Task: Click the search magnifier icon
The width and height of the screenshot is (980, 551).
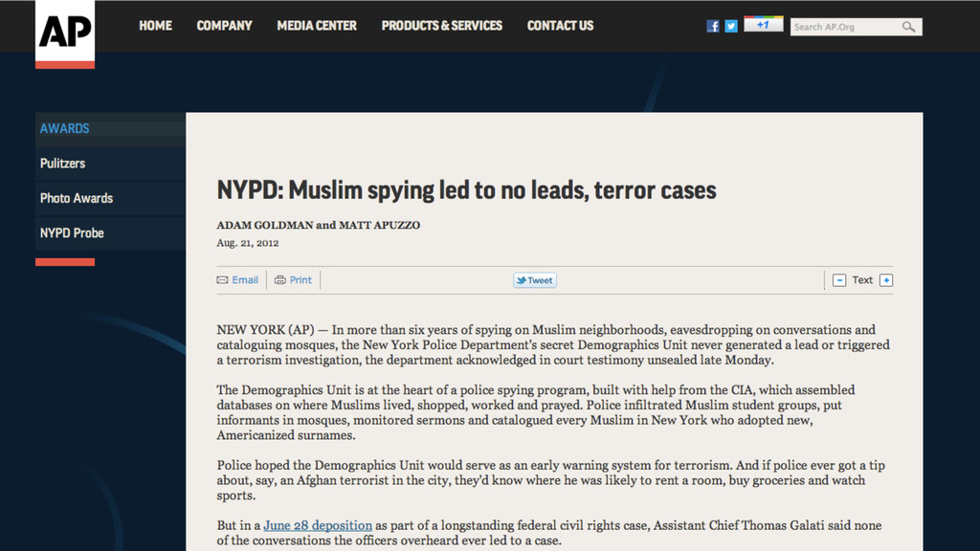Action: [x=909, y=27]
